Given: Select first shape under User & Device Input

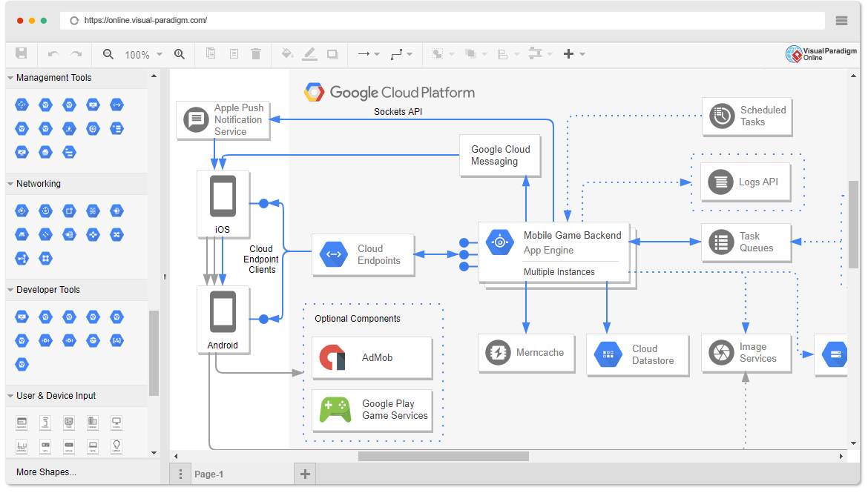Looking at the screenshot, I should click(22, 423).
